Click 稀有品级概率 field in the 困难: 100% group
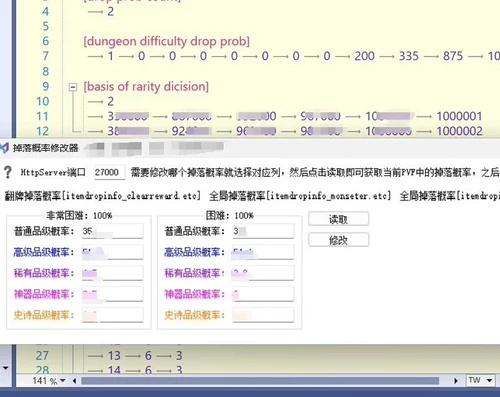The image size is (500, 397). tap(263, 273)
